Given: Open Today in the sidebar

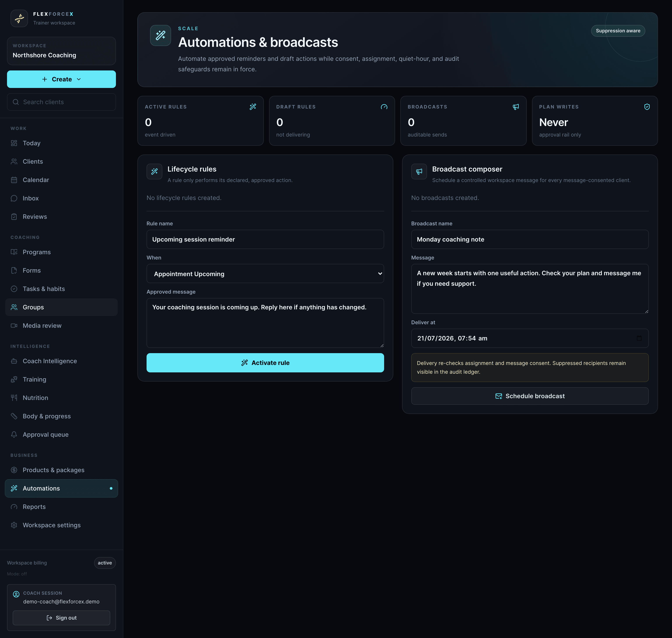Looking at the screenshot, I should click(61, 143).
